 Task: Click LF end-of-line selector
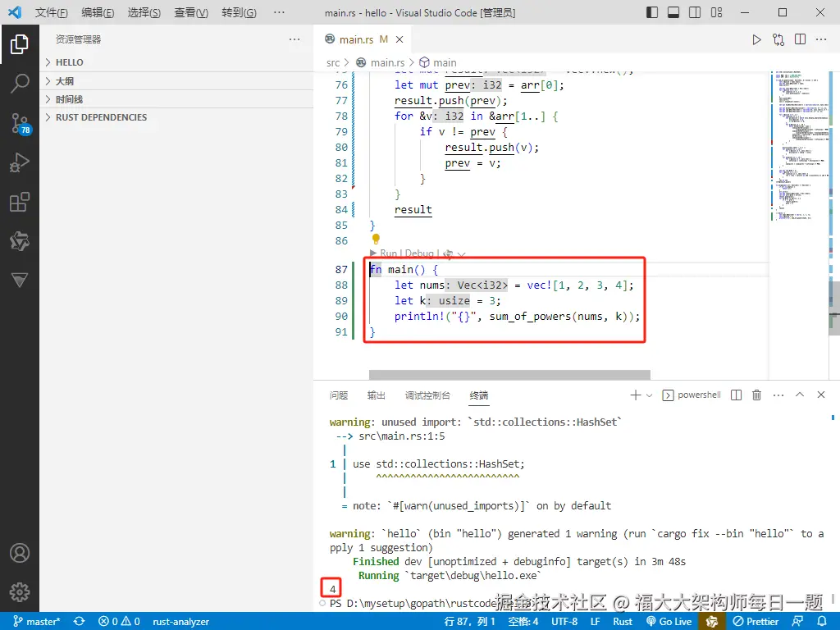[596, 621]
